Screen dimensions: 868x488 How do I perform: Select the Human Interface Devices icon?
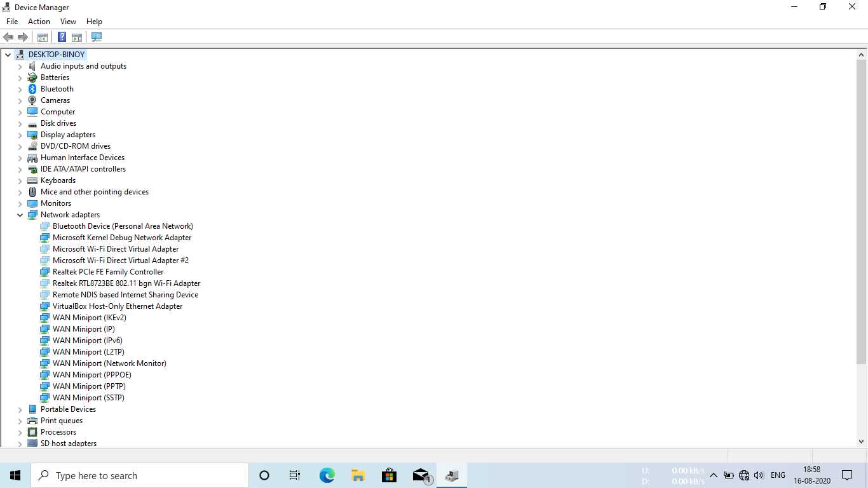point(32,158)
